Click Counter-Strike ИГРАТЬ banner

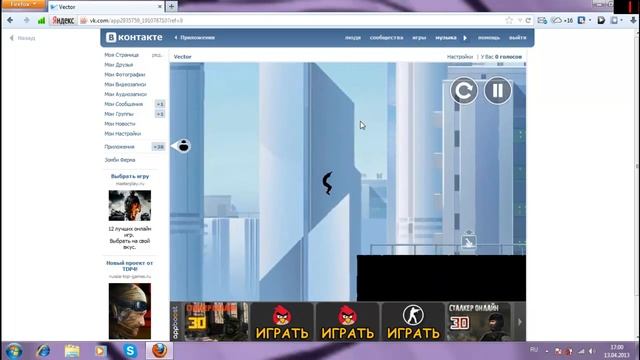[x=413, y=322]
